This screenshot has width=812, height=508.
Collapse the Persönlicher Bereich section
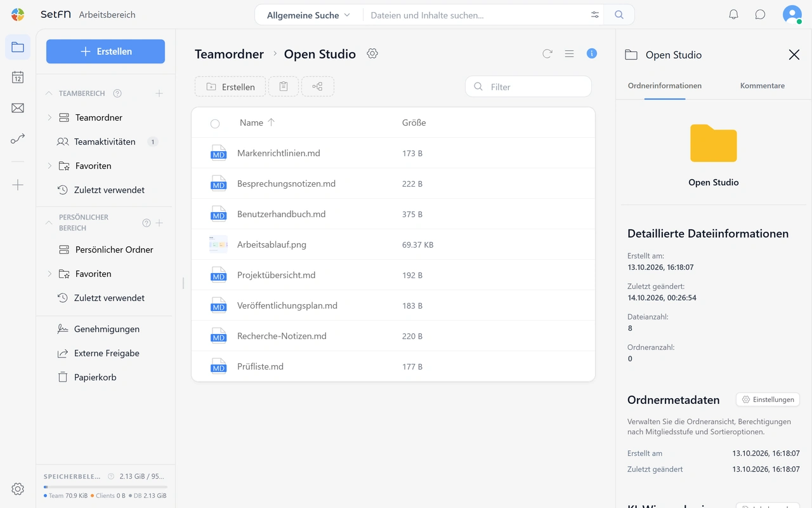coord(49,223)
